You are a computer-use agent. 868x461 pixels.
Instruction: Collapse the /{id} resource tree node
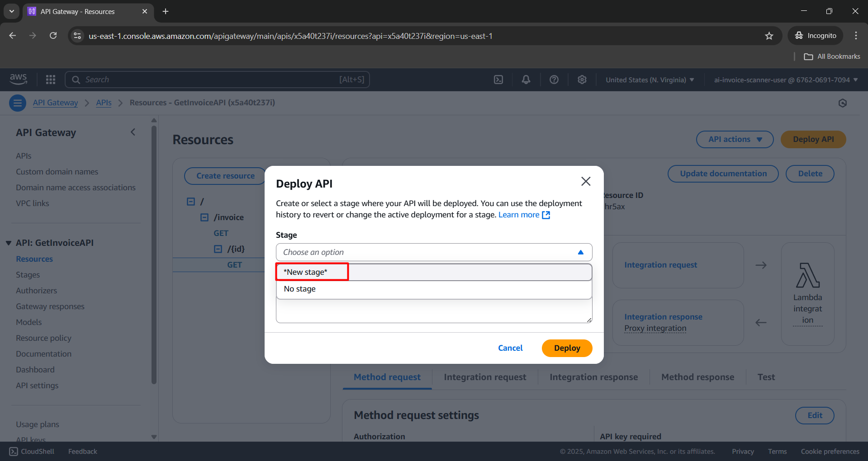tap(218, 249)
